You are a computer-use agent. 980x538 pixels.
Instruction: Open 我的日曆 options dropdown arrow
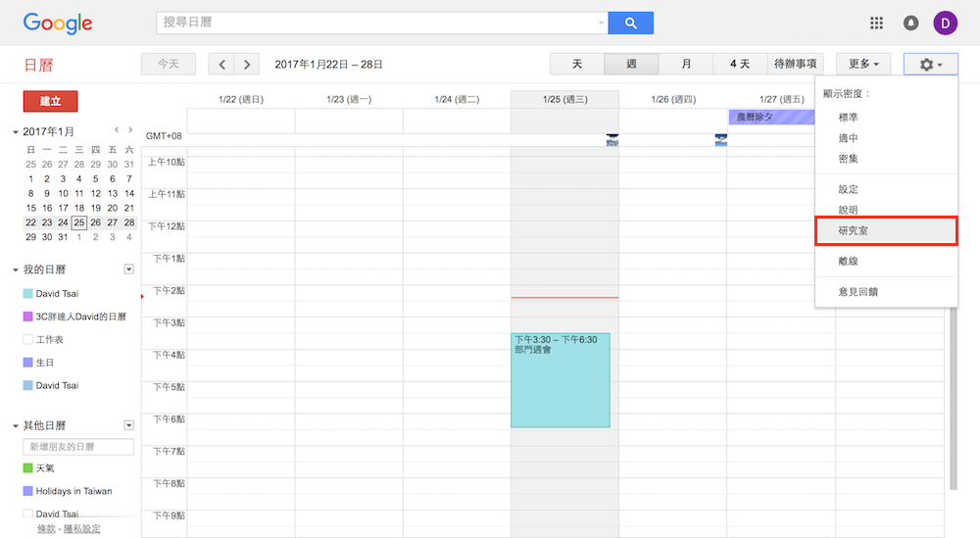[x=128, y=269]
